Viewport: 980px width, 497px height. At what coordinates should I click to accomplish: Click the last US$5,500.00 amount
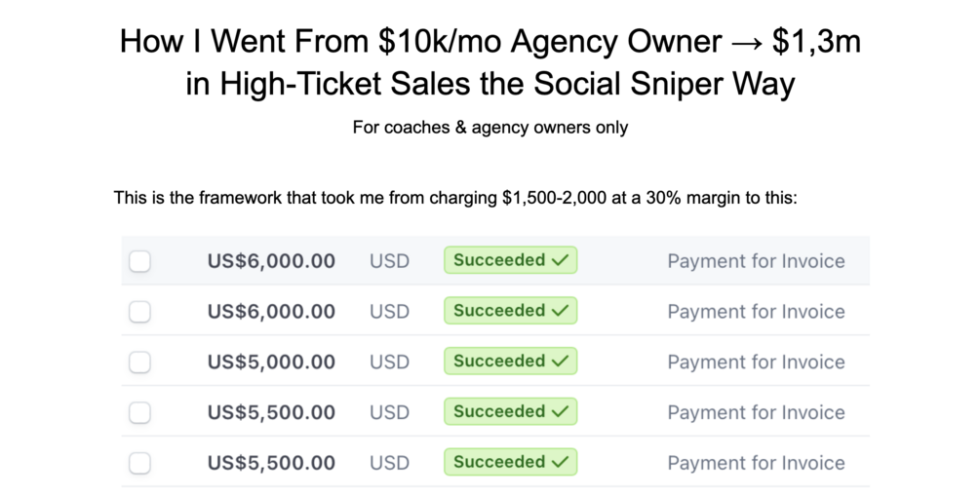[271, 463]
